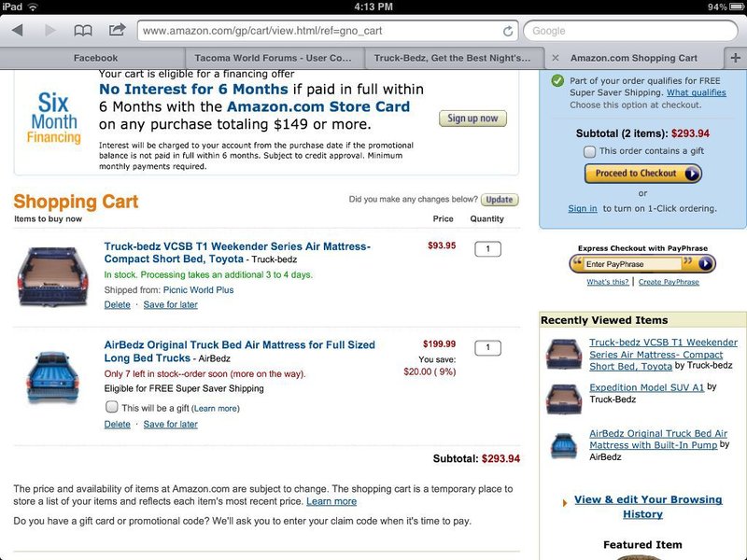The image size is (747, 560).
Task: Reload the page with refresh icon
Action: (x=508, y=31)
